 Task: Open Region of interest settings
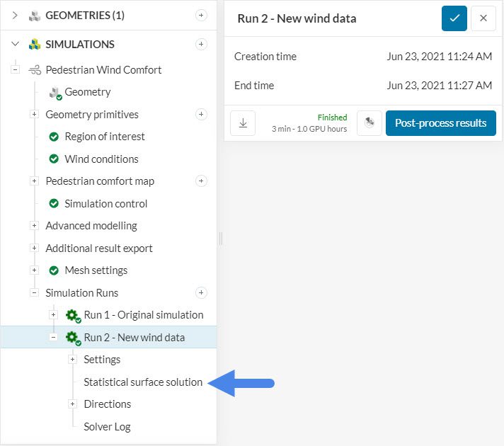click(x=104, y=137)
